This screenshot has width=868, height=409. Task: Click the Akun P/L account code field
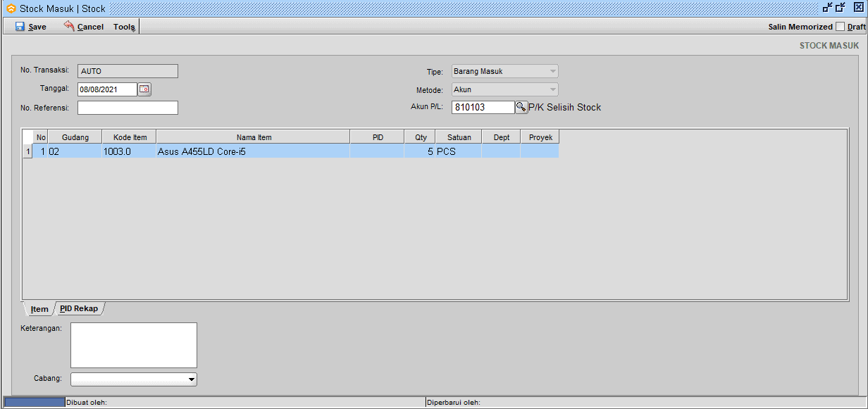[483, 107]
